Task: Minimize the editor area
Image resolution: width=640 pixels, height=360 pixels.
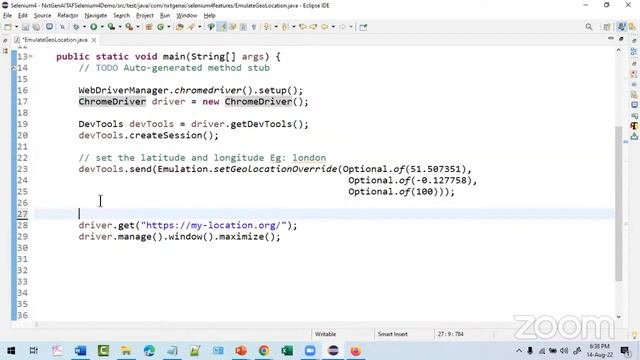Action: [x=611, y=39]
